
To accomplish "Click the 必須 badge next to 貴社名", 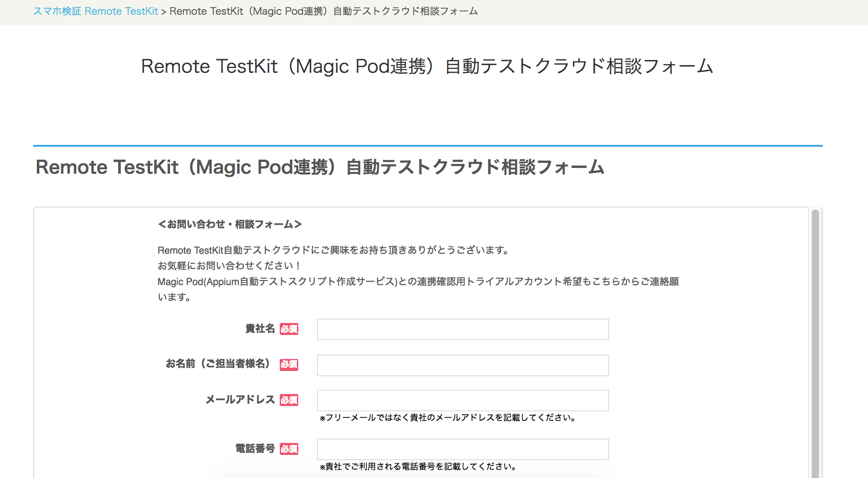I will [x=289, y=329].
